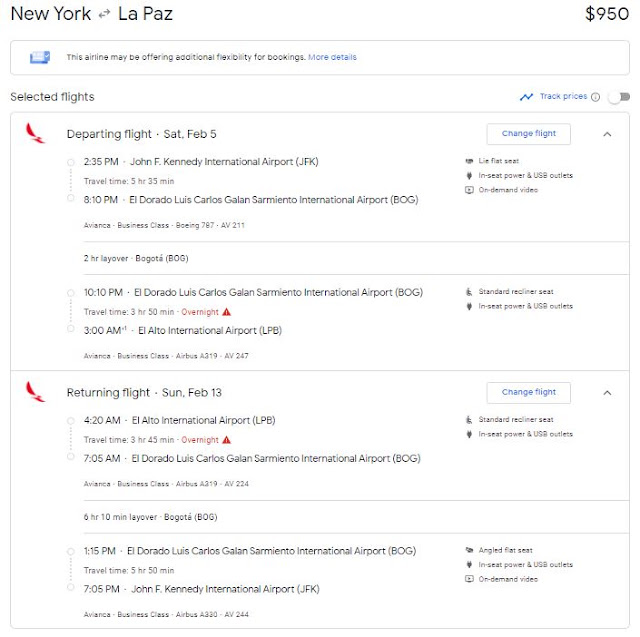Select the 6 hr 10 min layover row
The image size is (640, 637).
[x=356, y=517]
